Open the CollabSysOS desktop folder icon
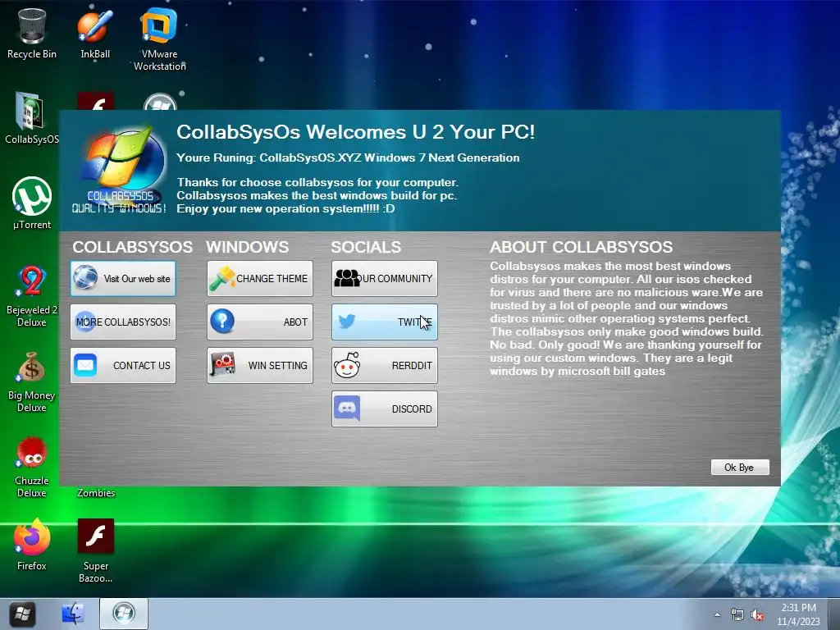 coord(32,118)
